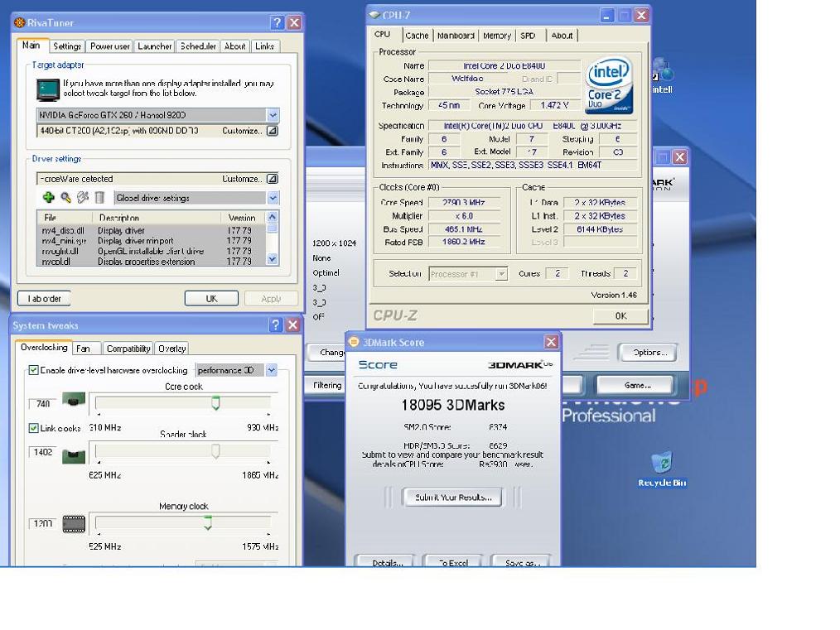Expand the performance 3D dropdown
840x630 pixels.
(271, 370)
